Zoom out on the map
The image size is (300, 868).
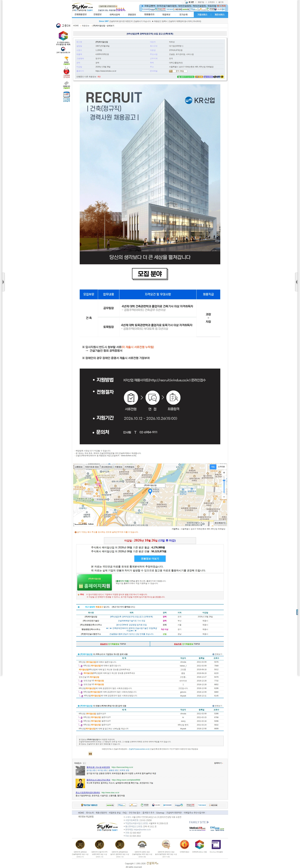224,497
